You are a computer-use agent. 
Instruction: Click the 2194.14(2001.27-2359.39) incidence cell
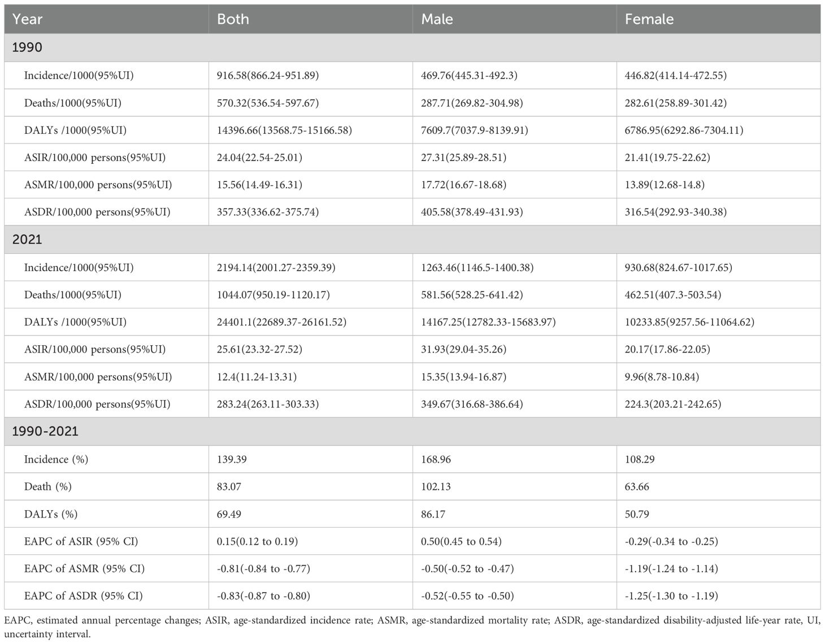276,267
